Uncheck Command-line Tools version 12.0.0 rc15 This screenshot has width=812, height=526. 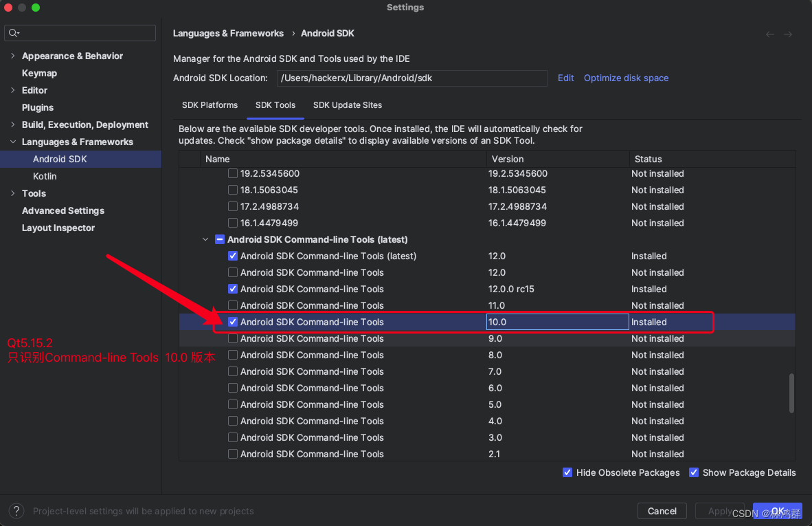coord(233,289)
